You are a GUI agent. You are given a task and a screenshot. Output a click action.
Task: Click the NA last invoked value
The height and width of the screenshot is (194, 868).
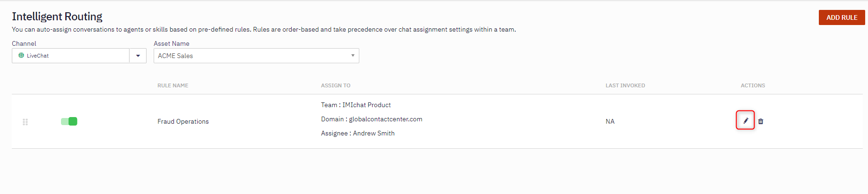[610, 121]
